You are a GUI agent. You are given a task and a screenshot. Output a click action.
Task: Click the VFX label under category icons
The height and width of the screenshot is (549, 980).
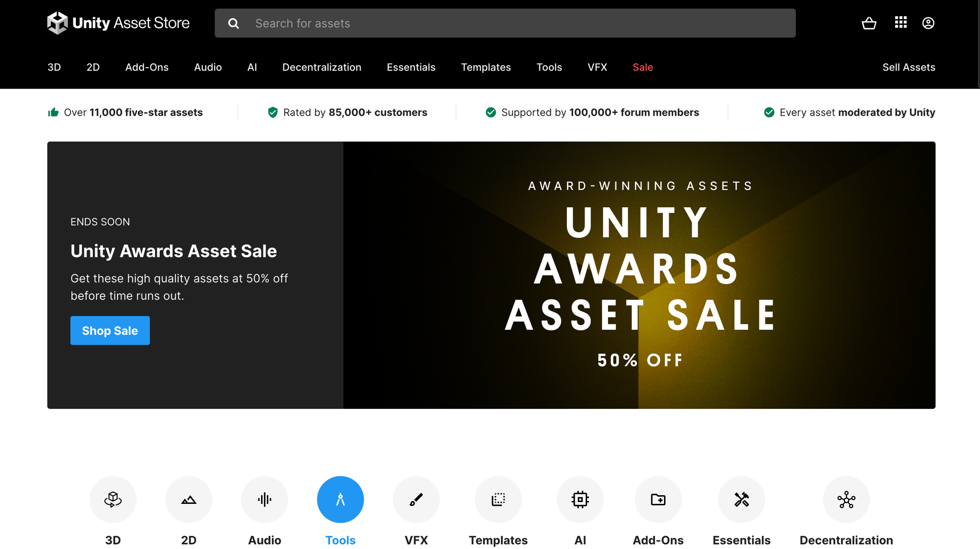[416, 540]
